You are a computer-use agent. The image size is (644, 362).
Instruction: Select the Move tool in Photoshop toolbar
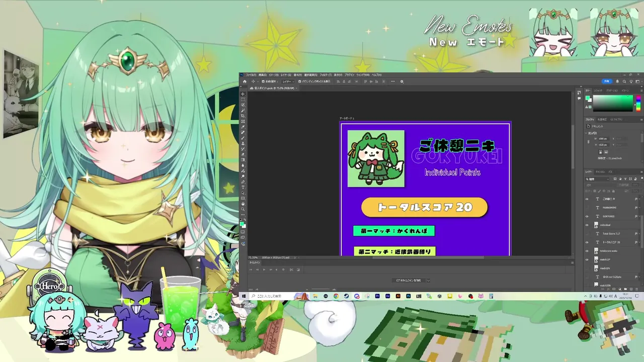point(243,94)
